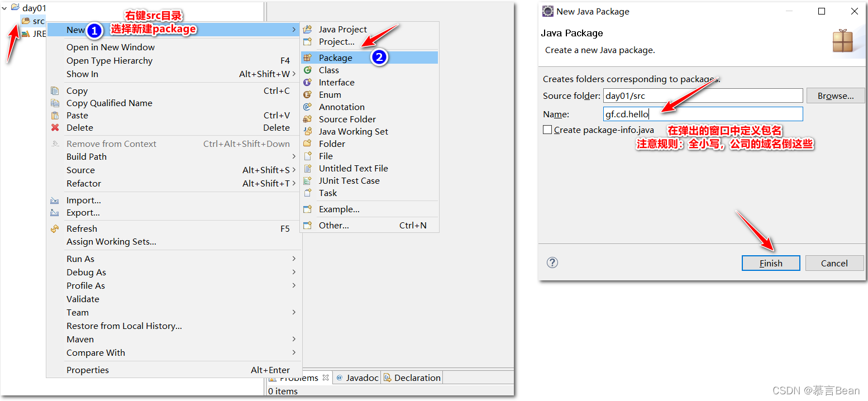Open the Declaration tab
The width and height of the screenshot is (868, 401).
coord(416,378)
